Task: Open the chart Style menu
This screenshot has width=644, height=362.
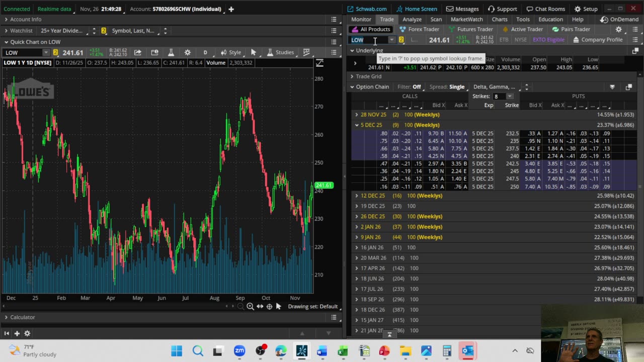Action: 231,52
